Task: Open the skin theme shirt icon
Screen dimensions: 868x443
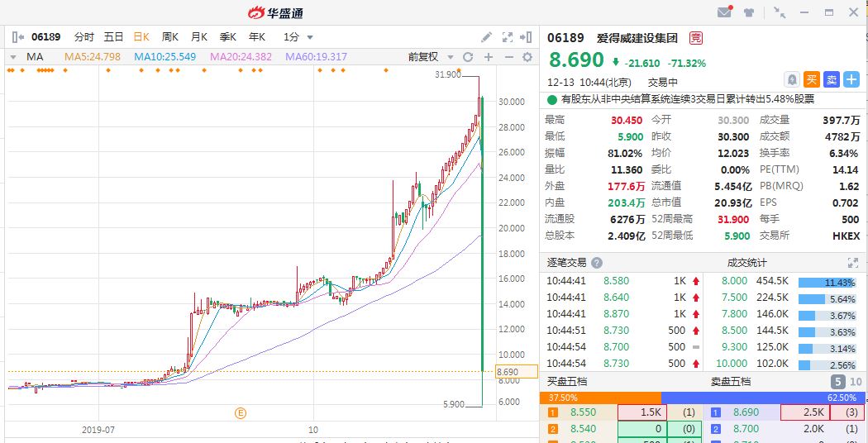Action: point(749,12)
